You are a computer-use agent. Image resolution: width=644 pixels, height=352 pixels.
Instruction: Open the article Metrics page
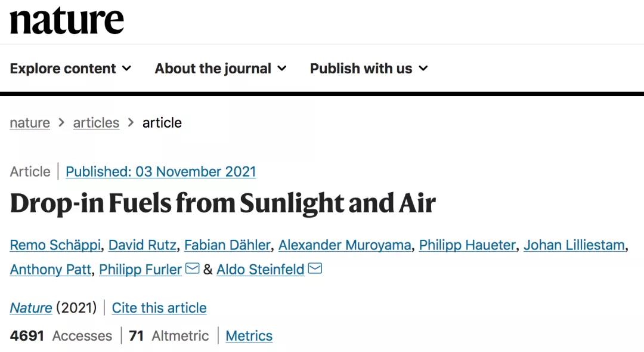click(x=249, y=336)
